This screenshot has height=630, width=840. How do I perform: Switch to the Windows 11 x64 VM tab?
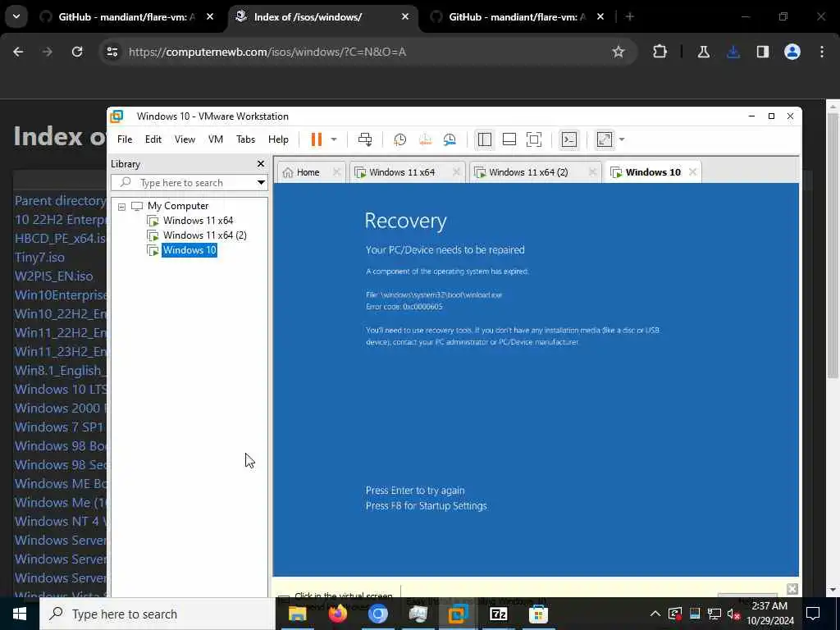pos(400,172)
